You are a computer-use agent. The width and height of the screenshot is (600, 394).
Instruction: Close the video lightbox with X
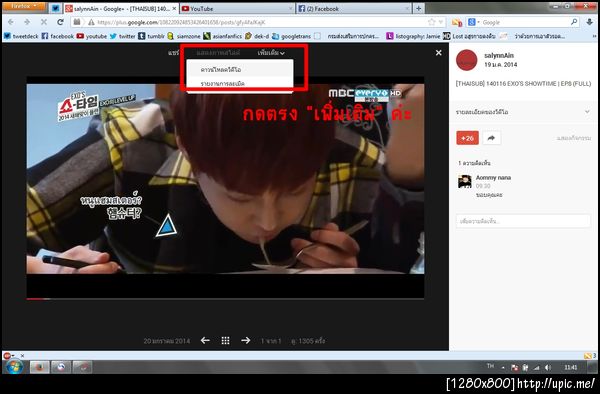coord(439,53)
